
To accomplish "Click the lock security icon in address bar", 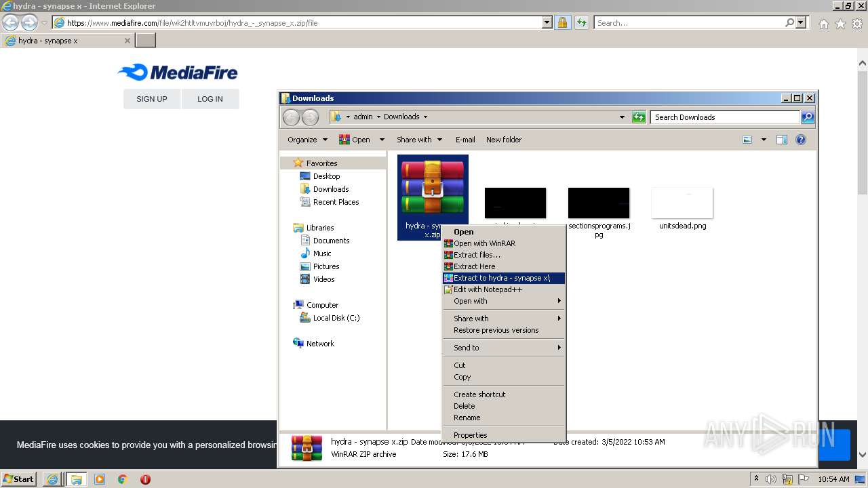I will 562,22.
